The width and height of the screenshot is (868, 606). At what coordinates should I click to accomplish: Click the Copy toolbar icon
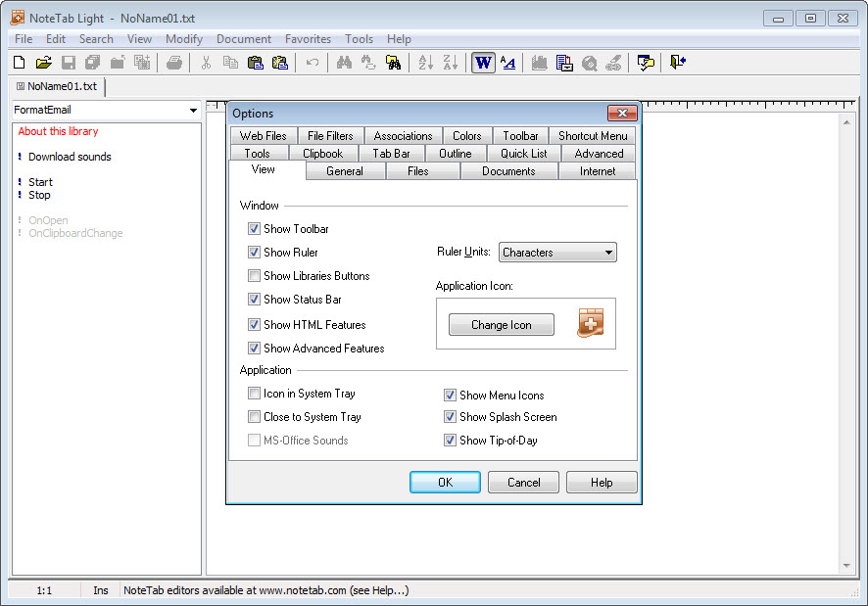click(230, 63)
